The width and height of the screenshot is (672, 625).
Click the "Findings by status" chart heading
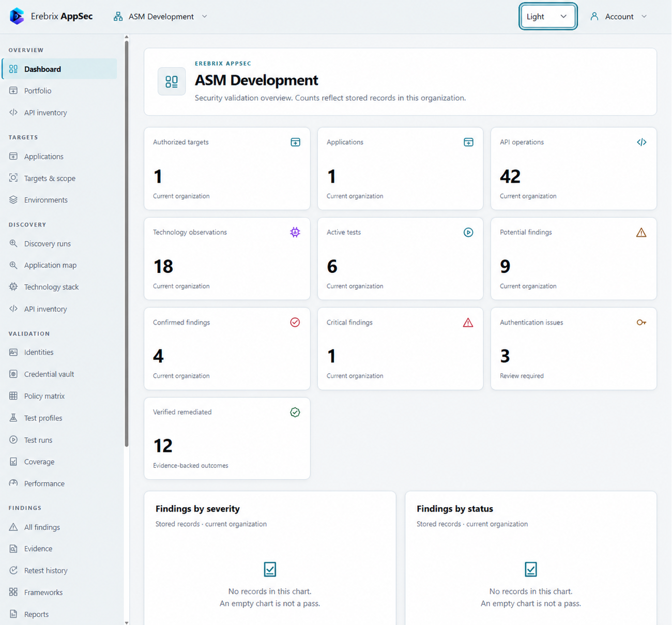pos(455,509)
